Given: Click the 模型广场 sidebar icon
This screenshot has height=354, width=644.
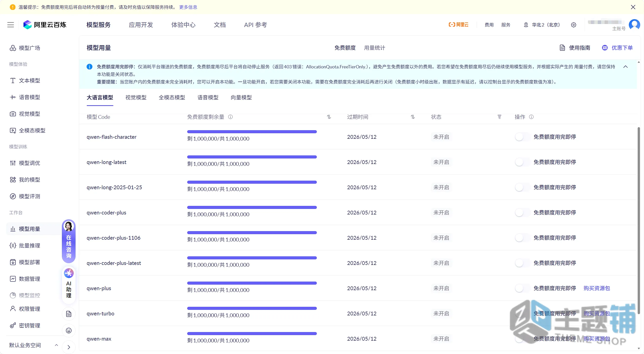Looking at the screenshot, I should [x=13, y=48].
